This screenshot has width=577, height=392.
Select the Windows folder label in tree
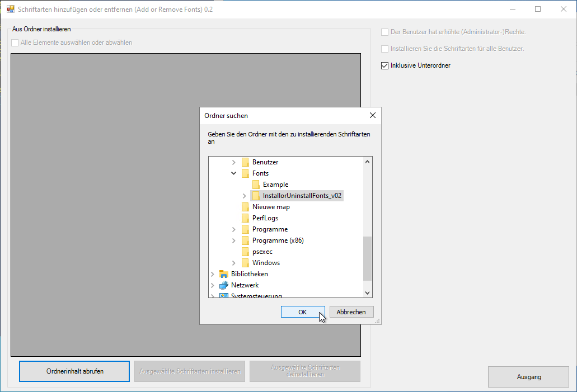[x=266, y=263]
